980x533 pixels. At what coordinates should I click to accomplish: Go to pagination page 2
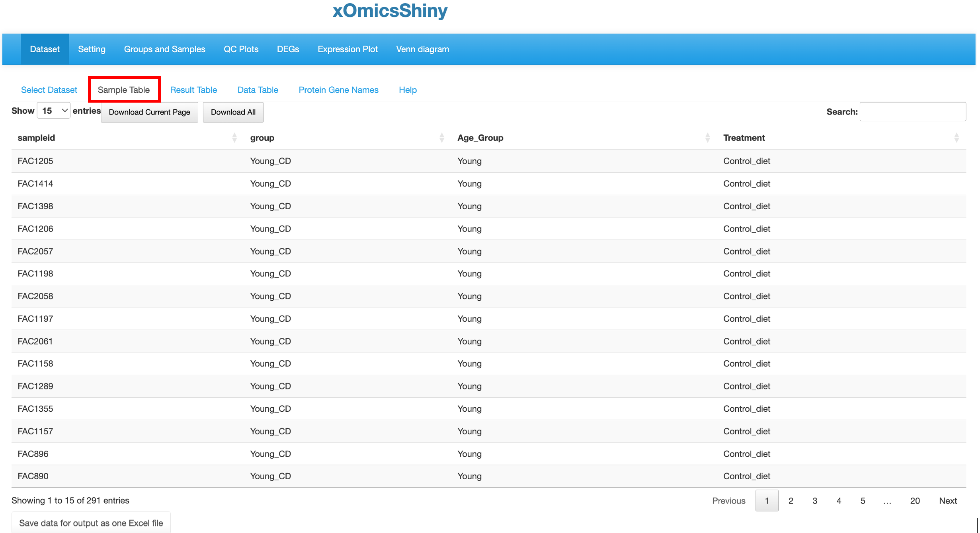pyautogui.click(x=791, y=501)
